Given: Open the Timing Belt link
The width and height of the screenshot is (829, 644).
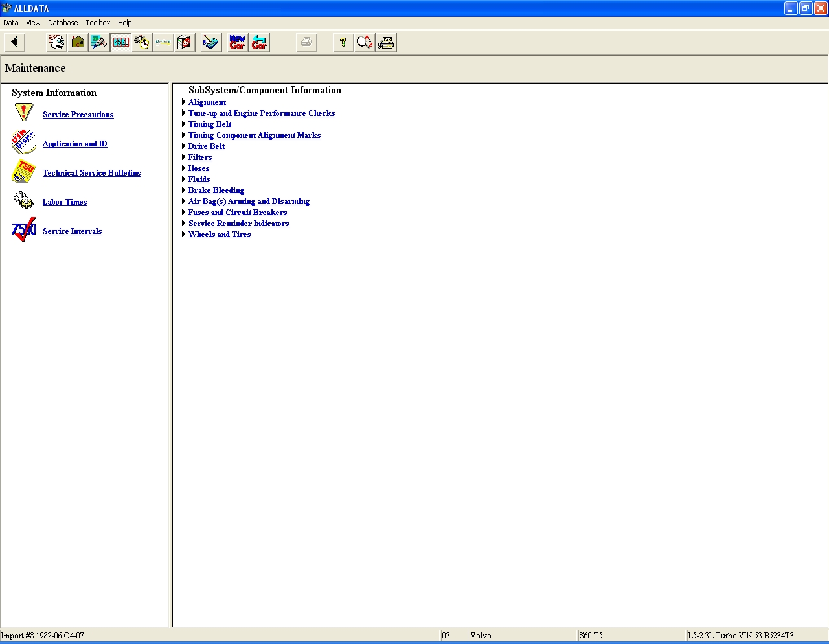Looking at the screenshot, I should click(210, 124).
